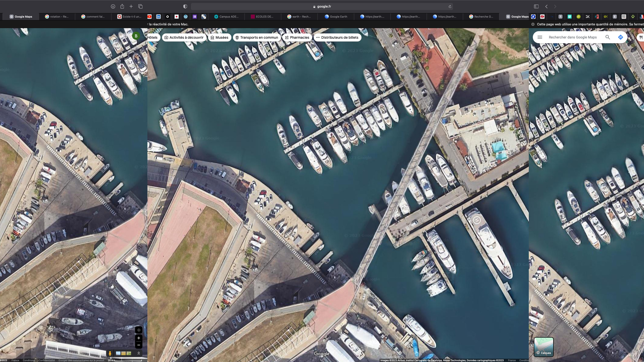Reload the google.fr page
The image size is (644, 362).
(450, 7)
